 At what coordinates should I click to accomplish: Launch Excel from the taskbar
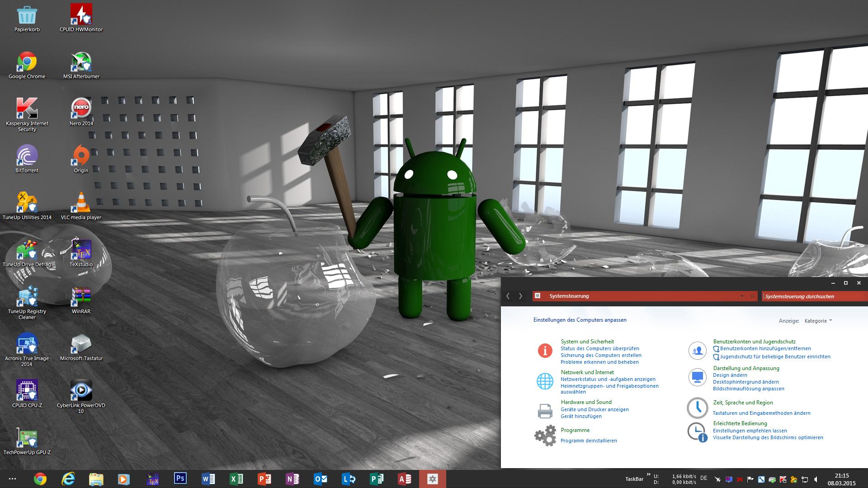(x=236, y=479)
